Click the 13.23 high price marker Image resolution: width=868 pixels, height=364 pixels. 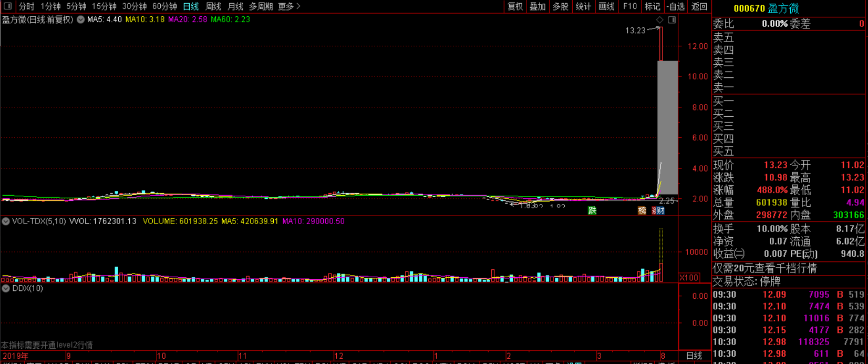click(635, 31)
